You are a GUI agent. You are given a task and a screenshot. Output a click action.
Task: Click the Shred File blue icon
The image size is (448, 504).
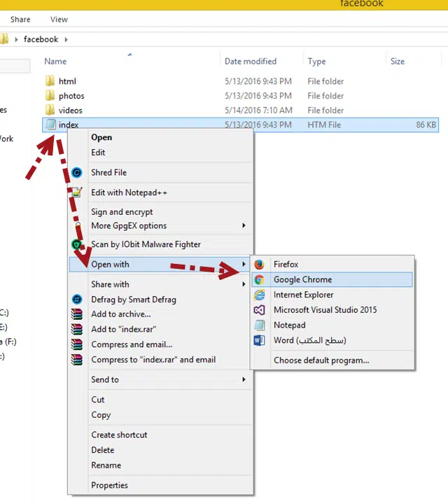76,173
